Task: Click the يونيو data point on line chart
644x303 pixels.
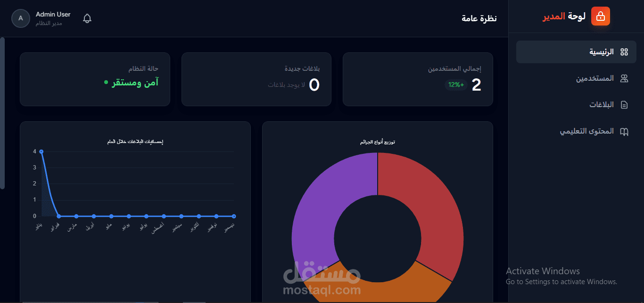Action: click(x=129, y=216)
